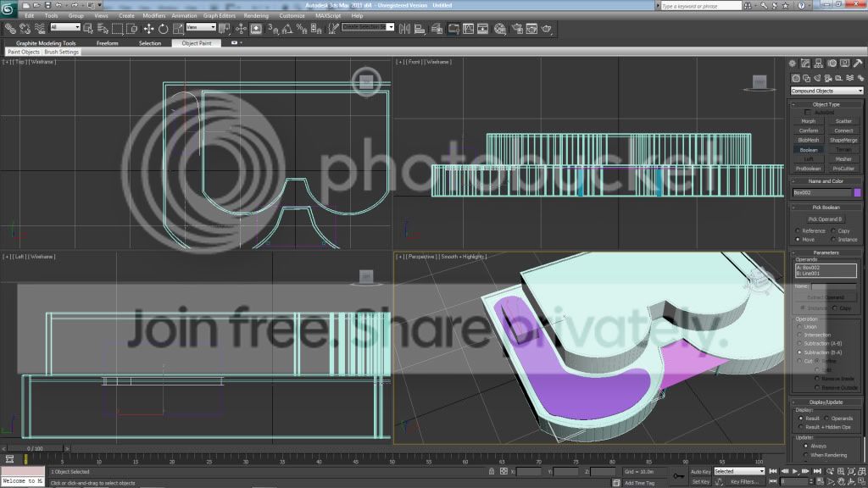Select the Move radio in Pick Boolean
Viewport: 868px width, 488px height.
[x=798, y=240]
